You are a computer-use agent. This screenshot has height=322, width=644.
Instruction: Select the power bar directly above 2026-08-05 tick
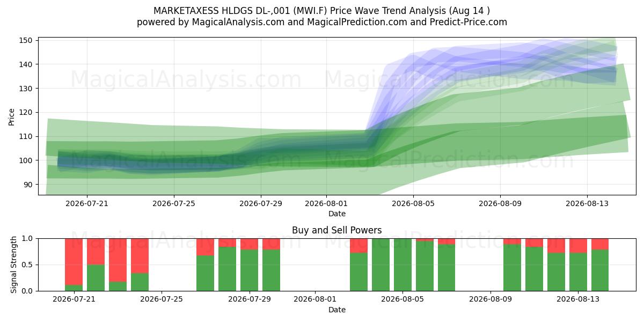click(402, 265)
